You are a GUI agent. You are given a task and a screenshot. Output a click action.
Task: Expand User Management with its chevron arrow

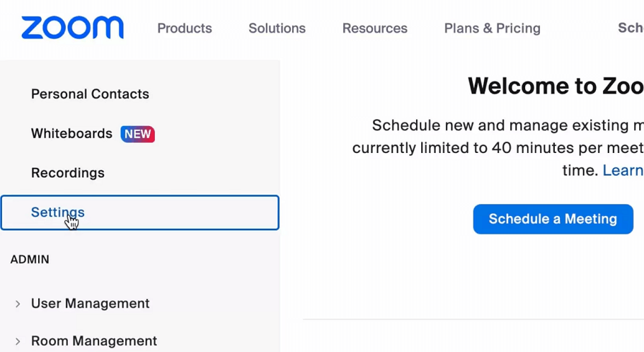18,304
